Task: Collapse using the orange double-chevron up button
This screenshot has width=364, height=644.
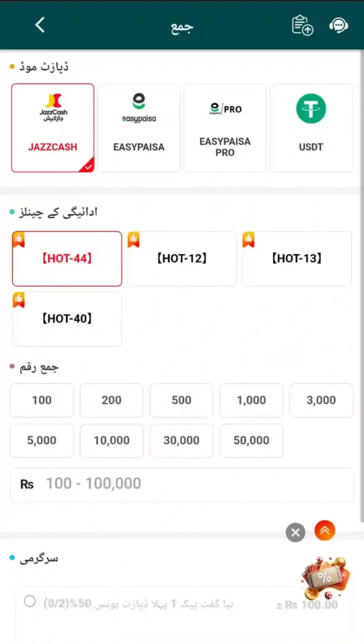Action: [325, 531]
